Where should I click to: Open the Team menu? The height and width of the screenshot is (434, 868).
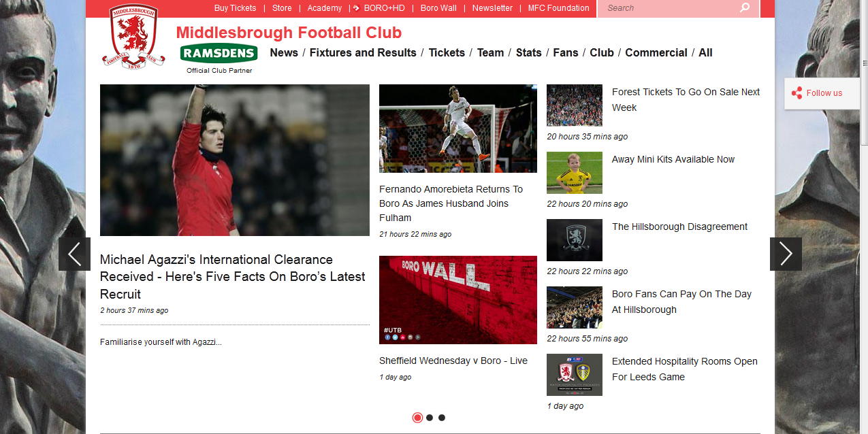click(490, 53)
